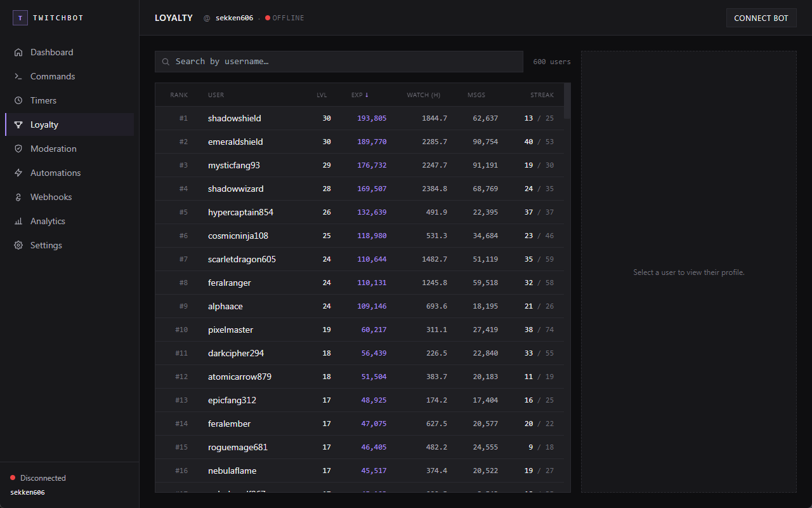812x508 pixels.
Task: Focus the Search by username field
Action: point(339,62)
